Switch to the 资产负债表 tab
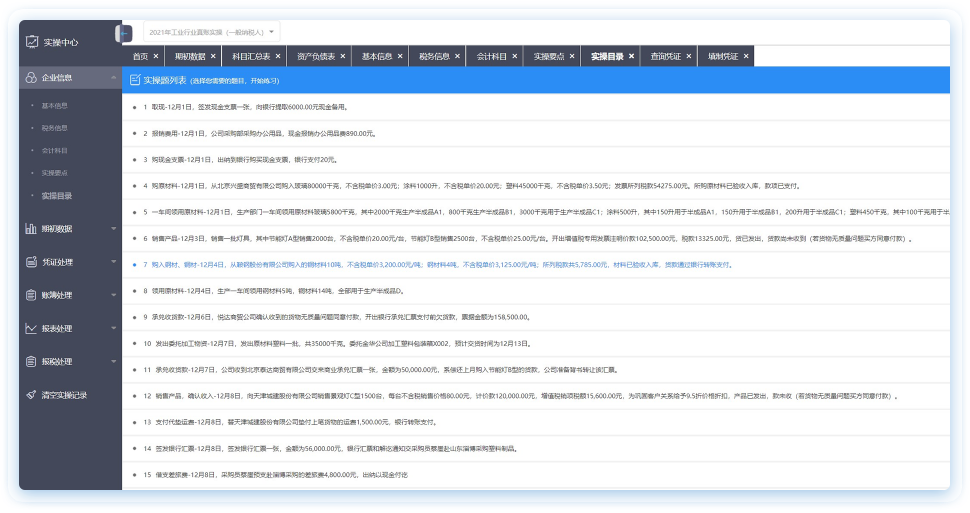 (316, 56)
